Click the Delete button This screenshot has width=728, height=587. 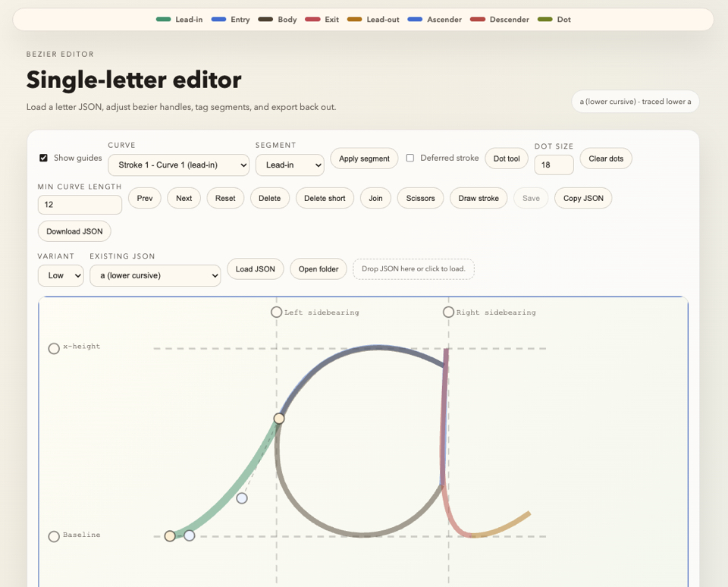pos(270,198)
